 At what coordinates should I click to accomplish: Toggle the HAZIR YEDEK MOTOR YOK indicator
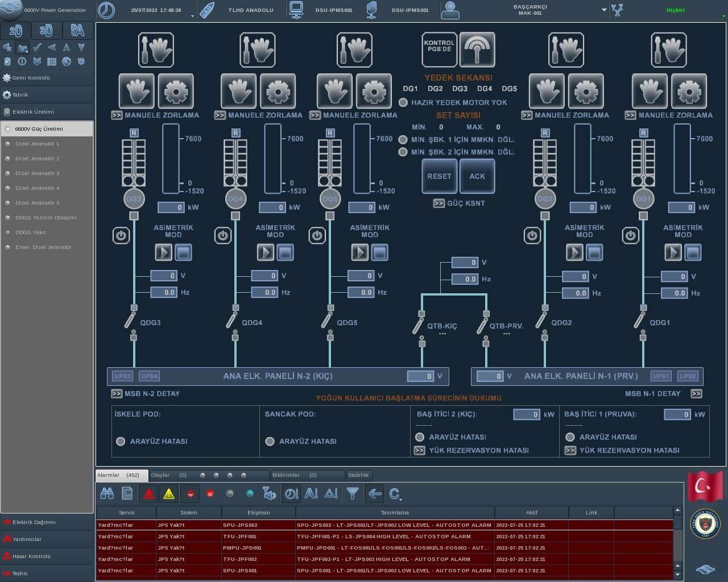click(403, 103)
